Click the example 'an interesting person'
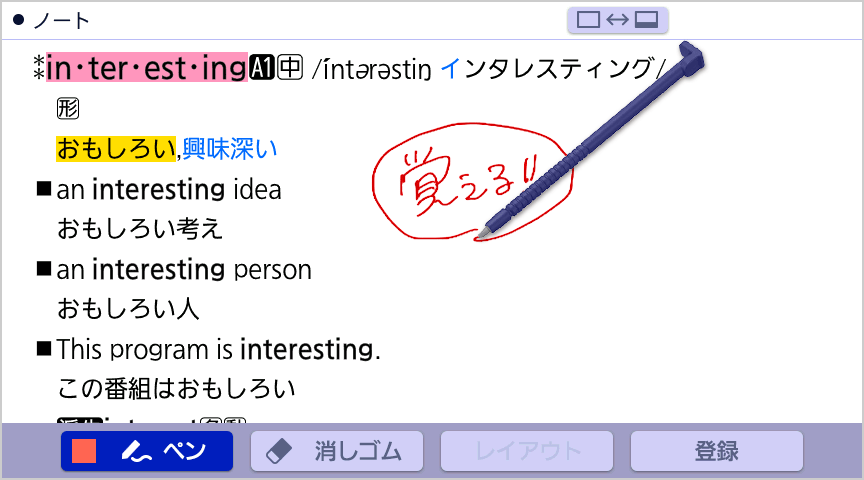Screen dimensions: 864x480 [x=184, y=269]
